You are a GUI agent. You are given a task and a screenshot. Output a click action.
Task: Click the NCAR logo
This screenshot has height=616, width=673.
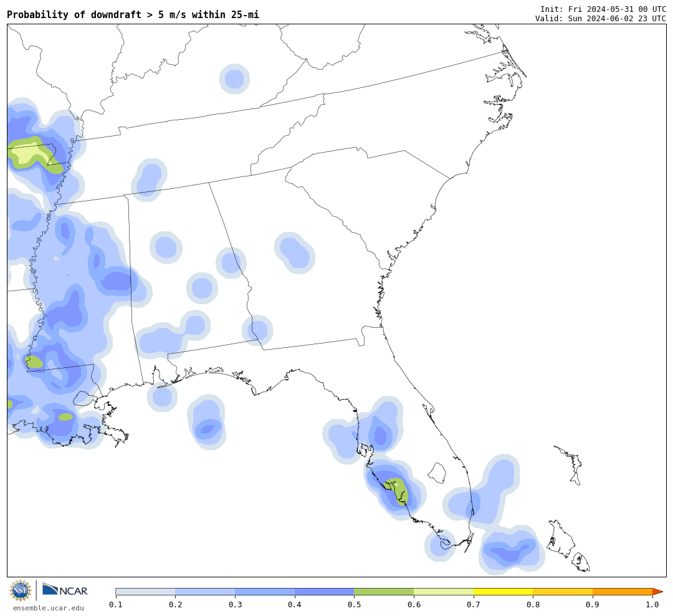[x=65, y=590]
